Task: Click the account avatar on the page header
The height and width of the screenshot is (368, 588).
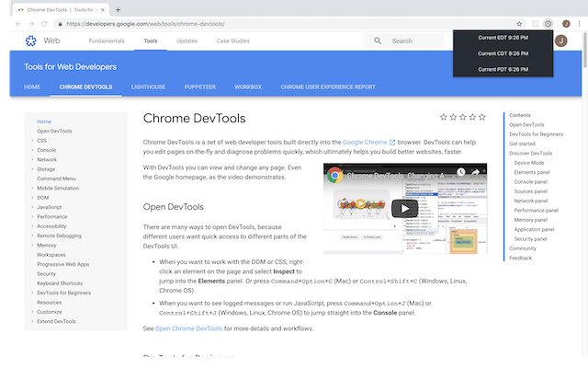Action: (561, 40)
